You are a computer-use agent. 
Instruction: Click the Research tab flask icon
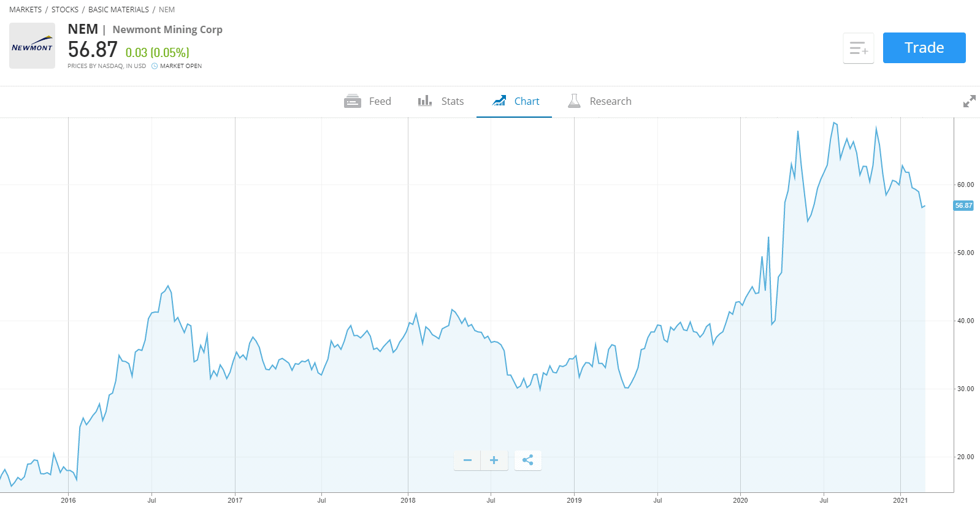pos(574,101)
